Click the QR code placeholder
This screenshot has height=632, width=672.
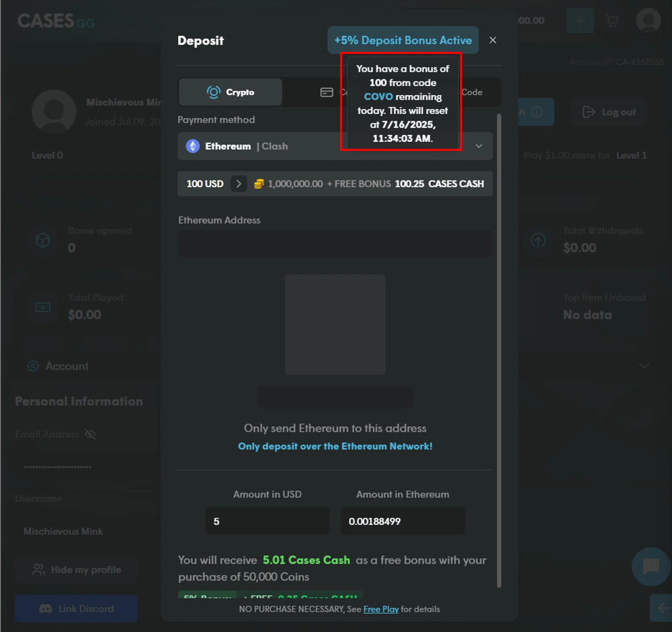(x=335, y=324)
